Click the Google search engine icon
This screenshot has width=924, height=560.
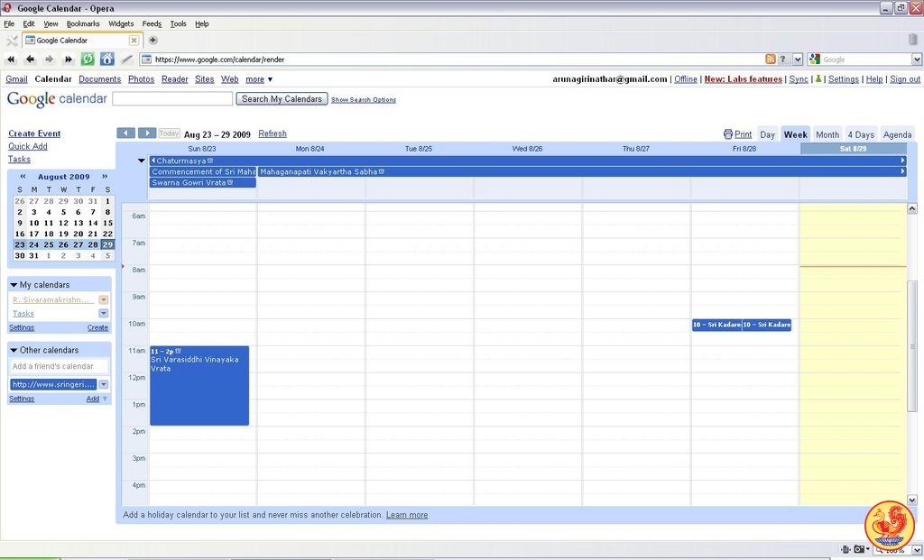click(815, 59)
